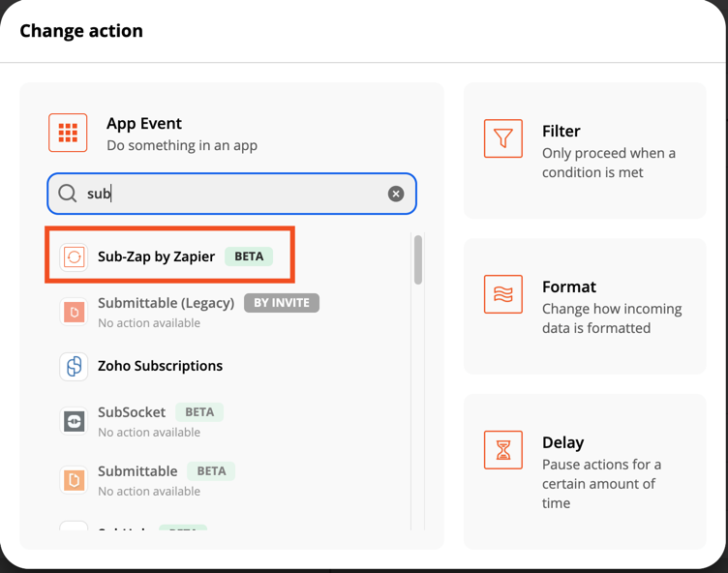Viewport: 728px width, 573px height.
Task: Choose Zoho Subscriptions in the list
Action: 160,366
